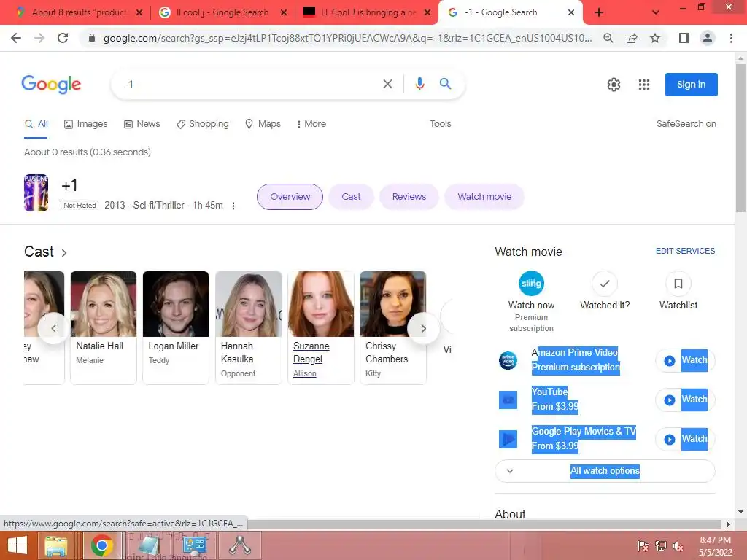Screen dimensions: 747x560
Task: Watch on YouTube button
Action: tap(684, 400)
